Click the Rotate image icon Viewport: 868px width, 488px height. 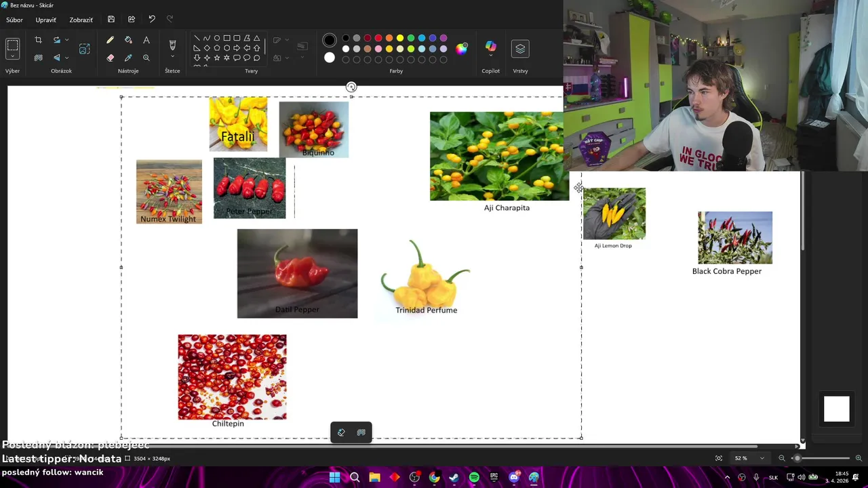click(57, 40)
